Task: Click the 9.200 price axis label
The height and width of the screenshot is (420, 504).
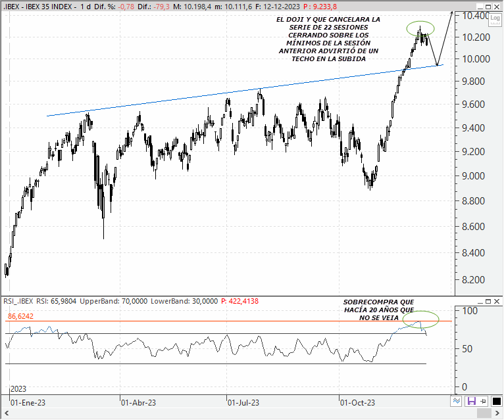Action: pyautogui.click(x=473, y=152)
